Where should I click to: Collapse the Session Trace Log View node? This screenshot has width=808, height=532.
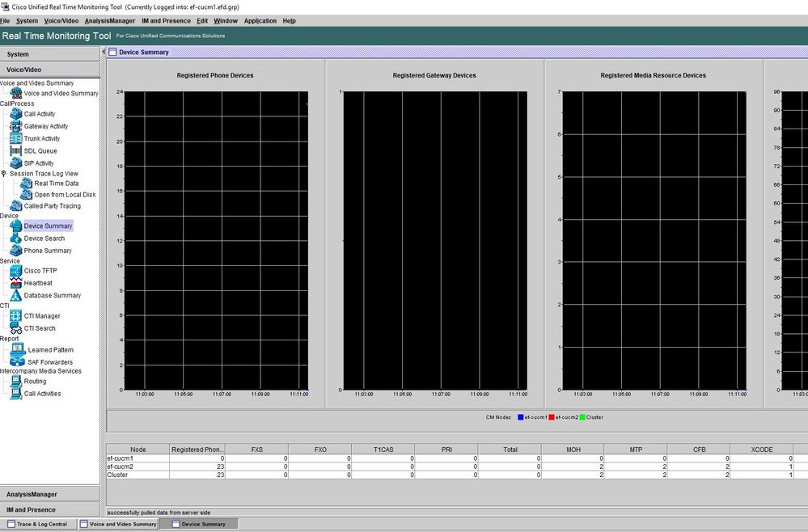(4, 174)
